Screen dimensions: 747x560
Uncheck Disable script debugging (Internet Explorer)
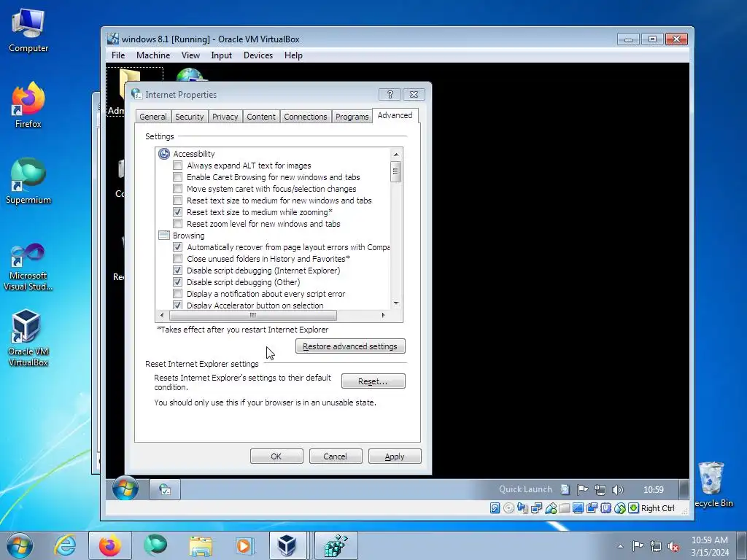[178, 271]
